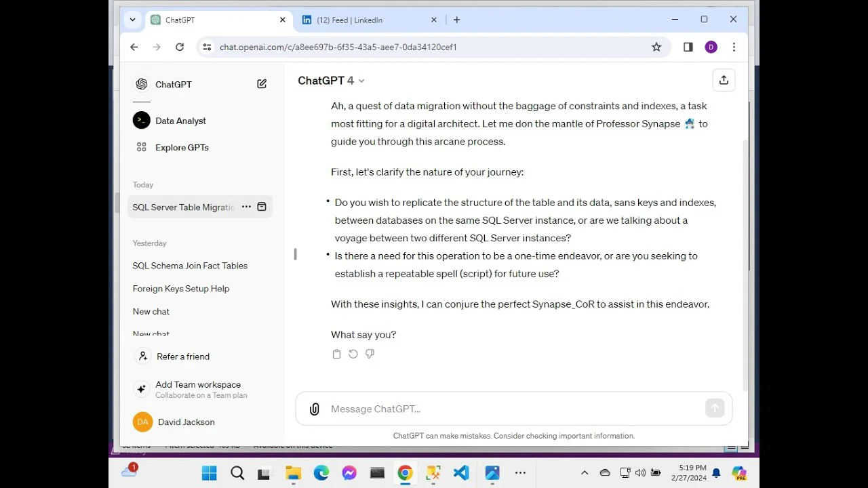Click the send message arrow button
The height and width of the screenshot is (488, 868).
click(x=715, y=408)
